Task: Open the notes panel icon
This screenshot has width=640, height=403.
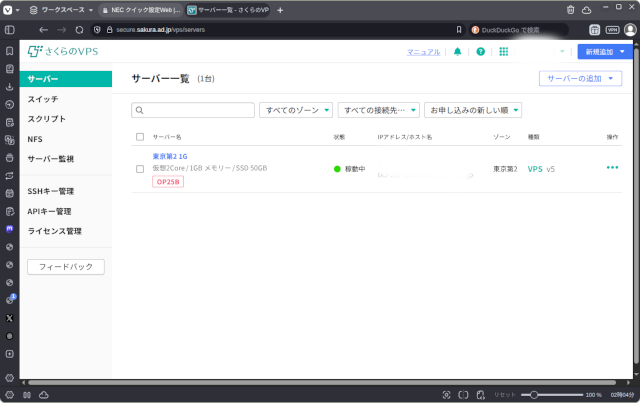Action: coord(10,122)
